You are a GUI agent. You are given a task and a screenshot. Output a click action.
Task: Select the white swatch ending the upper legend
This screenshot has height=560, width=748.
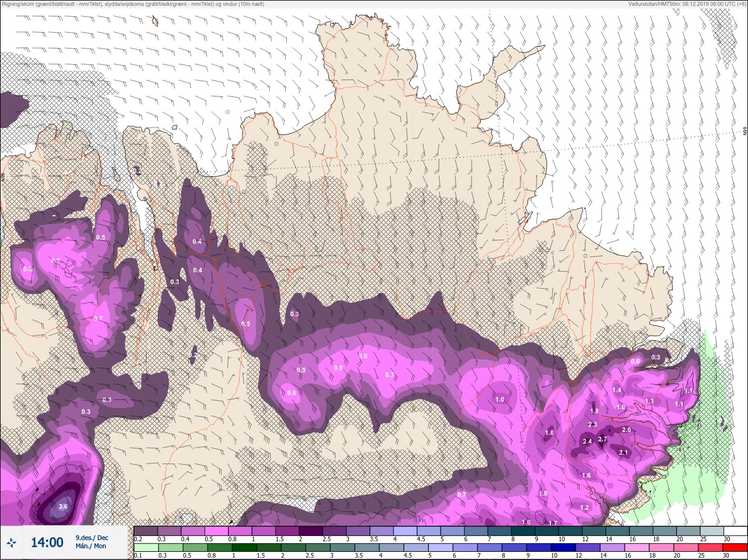point(735,531)
